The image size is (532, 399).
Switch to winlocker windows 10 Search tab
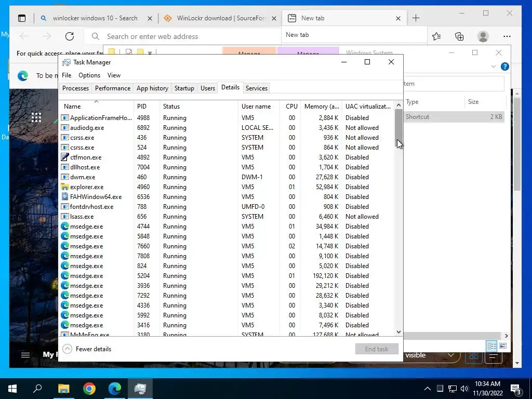[95, 18]
